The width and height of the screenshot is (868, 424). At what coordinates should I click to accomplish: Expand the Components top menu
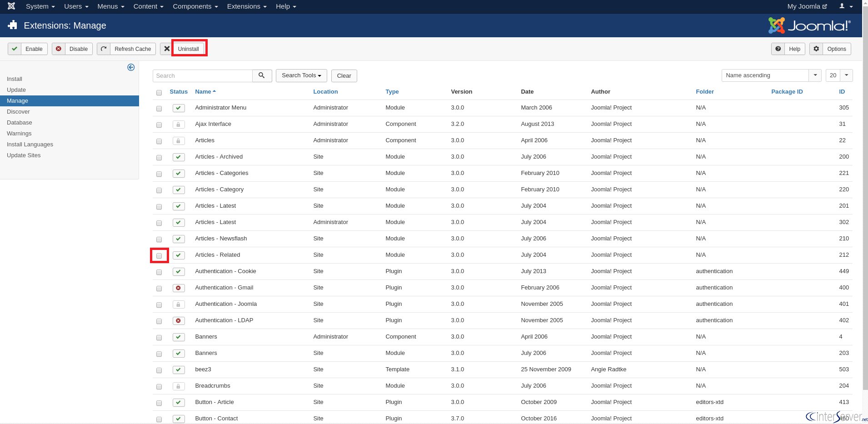195,6
